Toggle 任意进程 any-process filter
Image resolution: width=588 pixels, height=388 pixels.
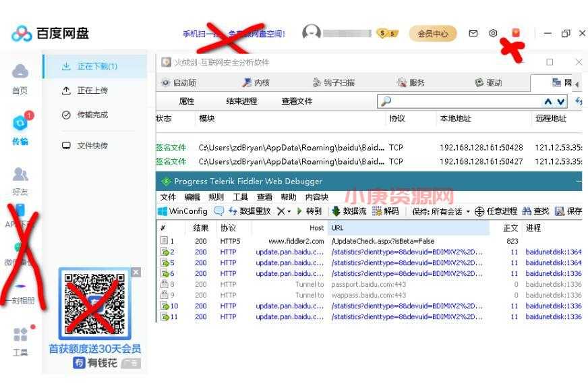496,211
